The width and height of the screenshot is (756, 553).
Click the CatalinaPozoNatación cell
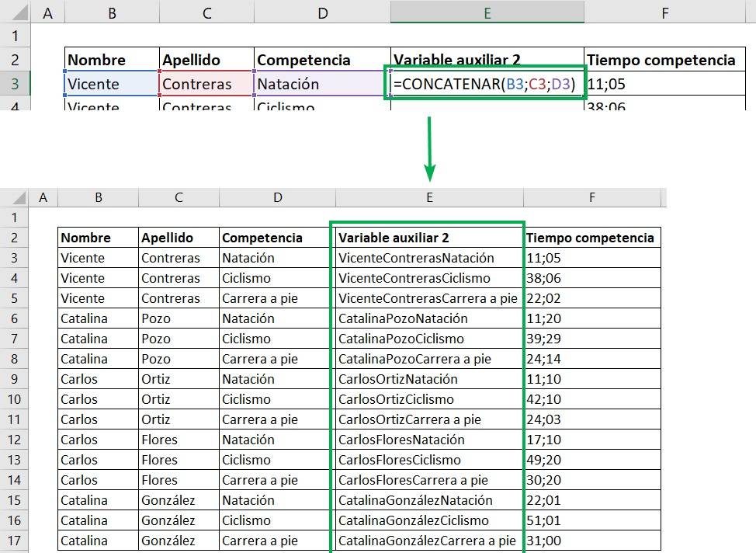point(428,318)
